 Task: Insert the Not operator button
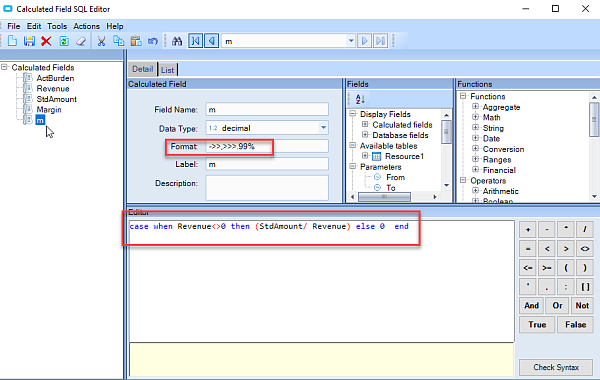pyautogui.click(x=582, y=305)
